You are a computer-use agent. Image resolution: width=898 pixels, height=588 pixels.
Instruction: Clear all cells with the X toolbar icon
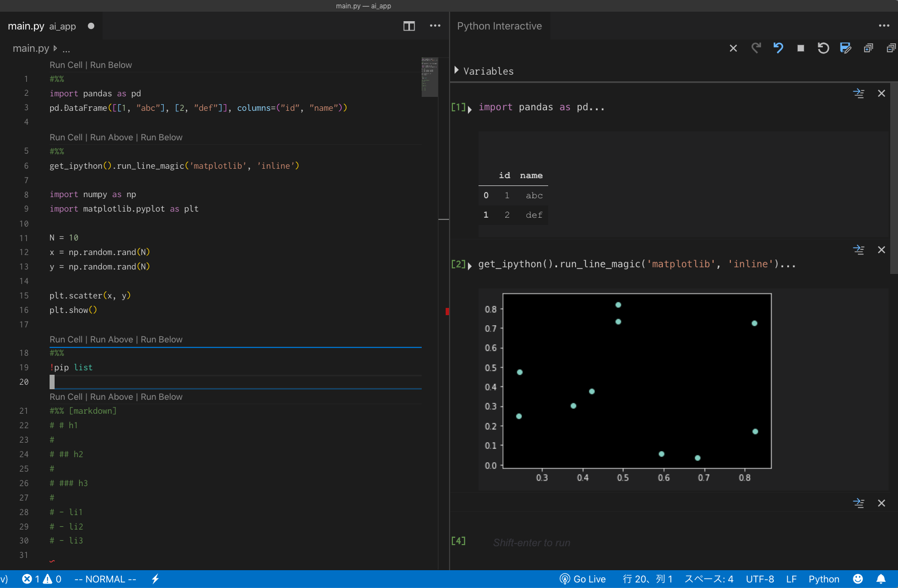pos(733,48)
